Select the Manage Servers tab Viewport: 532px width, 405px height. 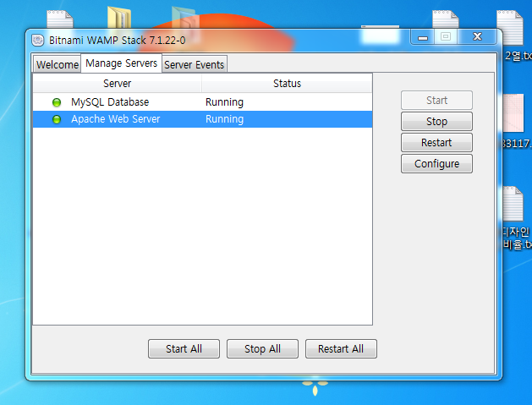coord(121,63)
